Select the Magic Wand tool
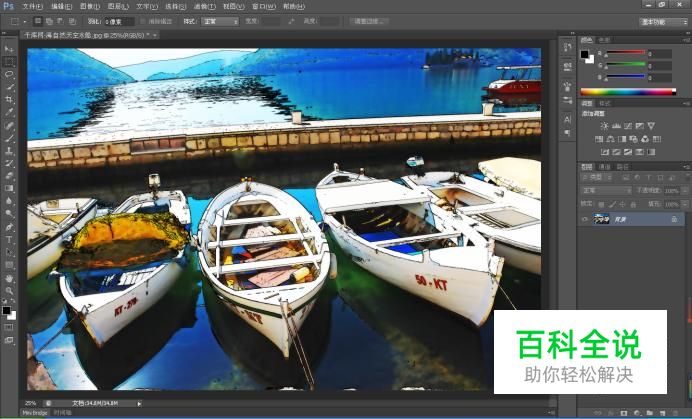 click(x=9, y=87)
